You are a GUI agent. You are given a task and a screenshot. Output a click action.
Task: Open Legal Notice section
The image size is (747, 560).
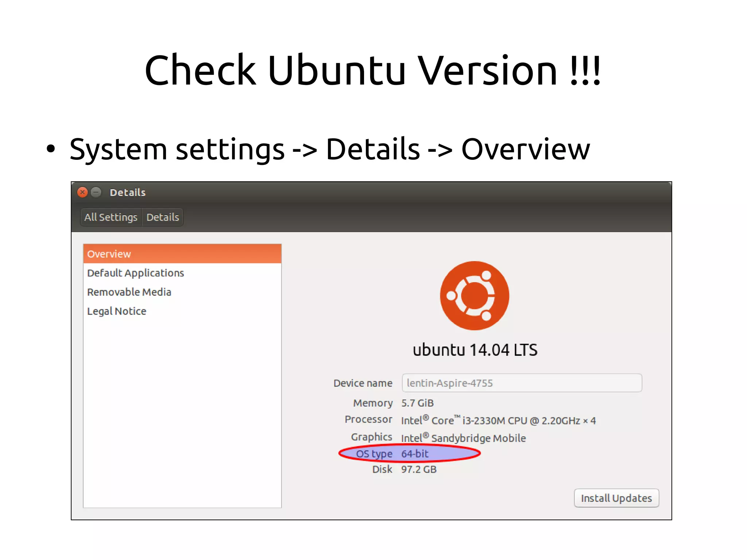click(182, 311)
